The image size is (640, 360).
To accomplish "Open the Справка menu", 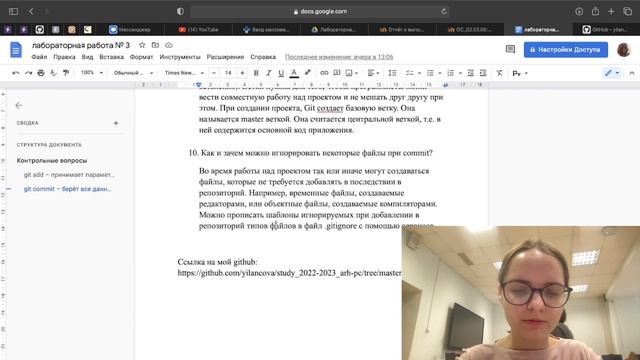I will (263, 57).
